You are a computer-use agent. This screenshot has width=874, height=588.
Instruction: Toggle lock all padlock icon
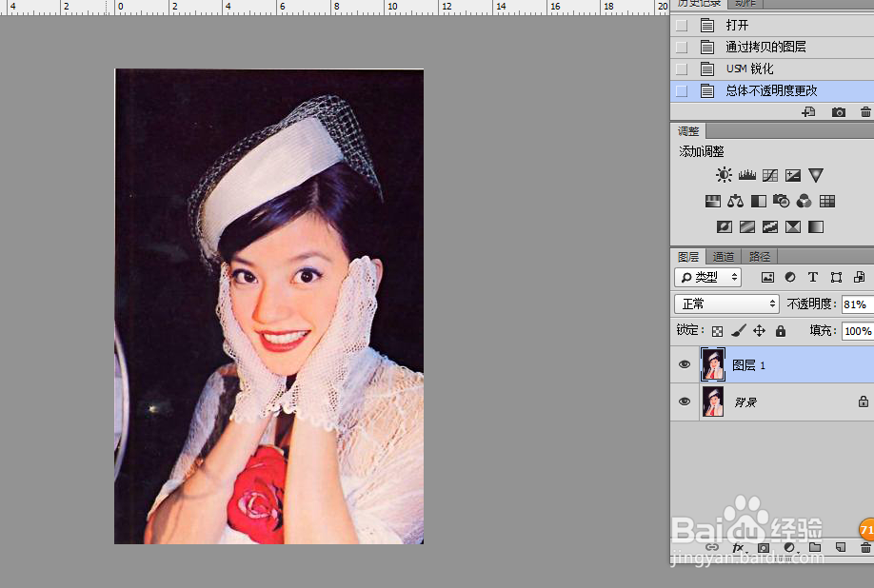[781, 331]
